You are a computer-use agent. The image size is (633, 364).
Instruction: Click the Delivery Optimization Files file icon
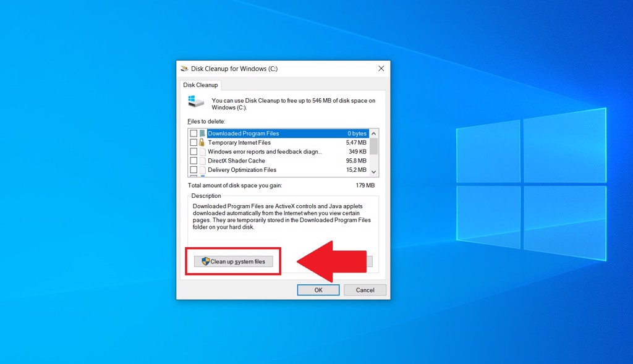pyautogui.click(x=202, y=170)
